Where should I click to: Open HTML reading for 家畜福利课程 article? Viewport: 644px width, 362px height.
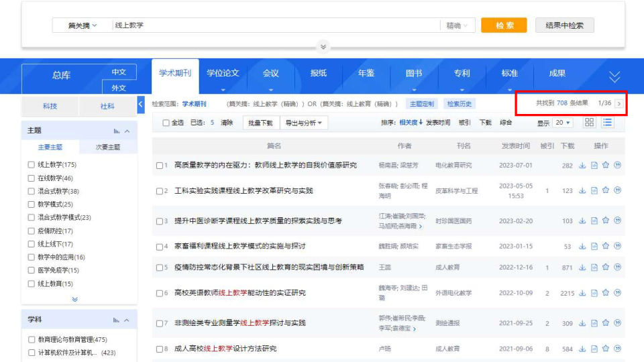coord(594,246)
